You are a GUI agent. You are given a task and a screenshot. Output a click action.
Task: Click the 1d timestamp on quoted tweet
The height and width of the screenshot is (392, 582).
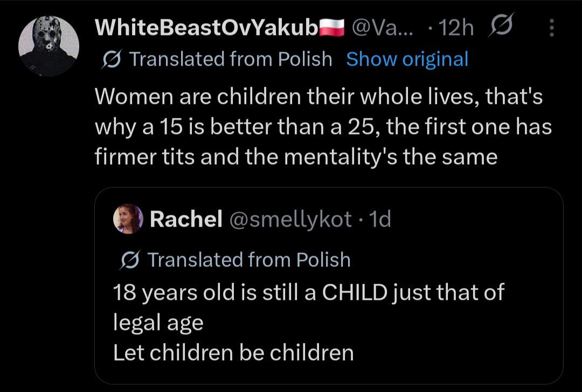(380, 219)
